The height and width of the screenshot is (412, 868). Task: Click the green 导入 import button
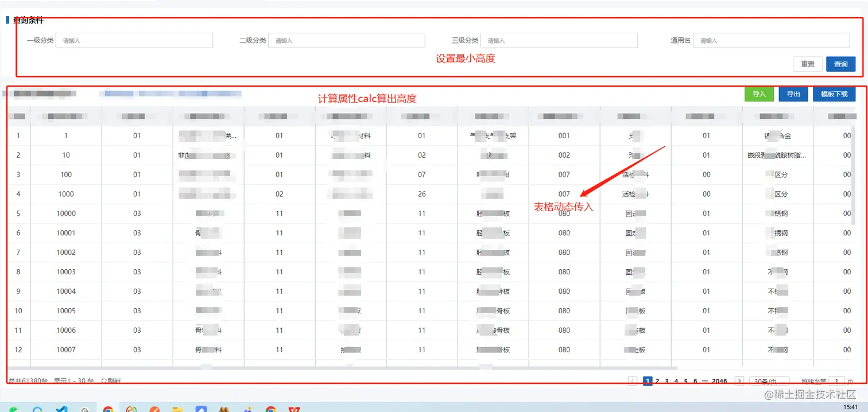coord(759,94)
